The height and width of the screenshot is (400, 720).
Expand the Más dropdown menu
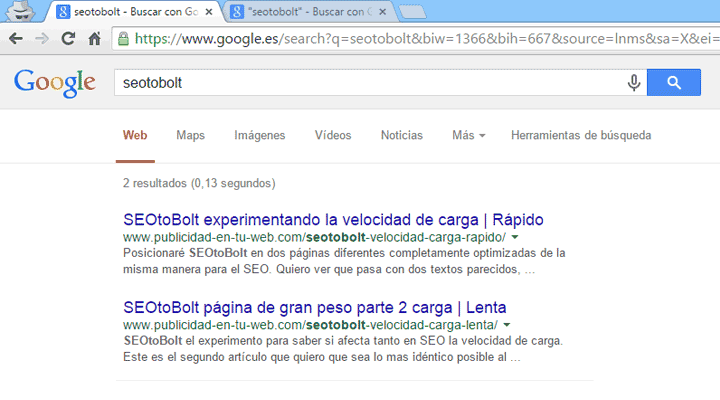468,135
